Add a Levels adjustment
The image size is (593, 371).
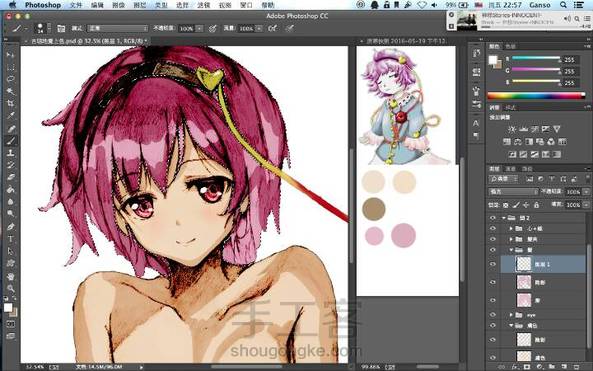(x=523, y=129)
